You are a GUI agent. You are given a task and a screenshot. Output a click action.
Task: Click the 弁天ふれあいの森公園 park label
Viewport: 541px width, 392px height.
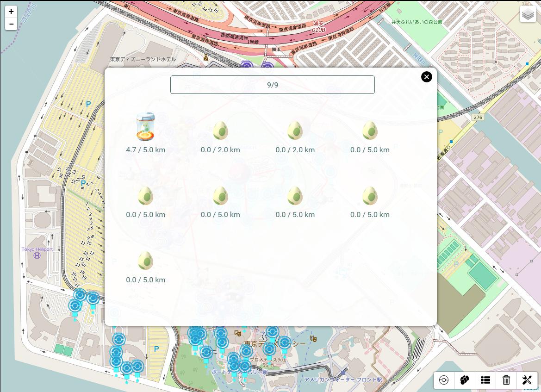click(x=417, y=22)
